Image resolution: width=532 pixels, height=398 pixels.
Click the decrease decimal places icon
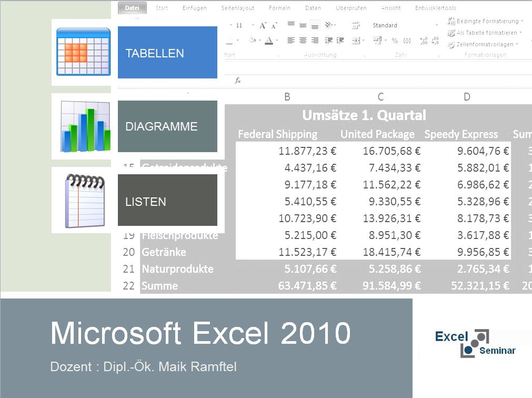pyautogui.click(x=435, y=41)
